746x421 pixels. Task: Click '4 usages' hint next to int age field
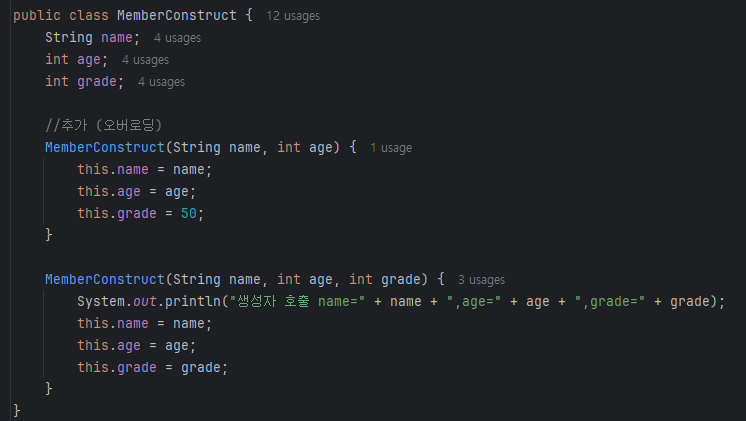tap(145, 60)
